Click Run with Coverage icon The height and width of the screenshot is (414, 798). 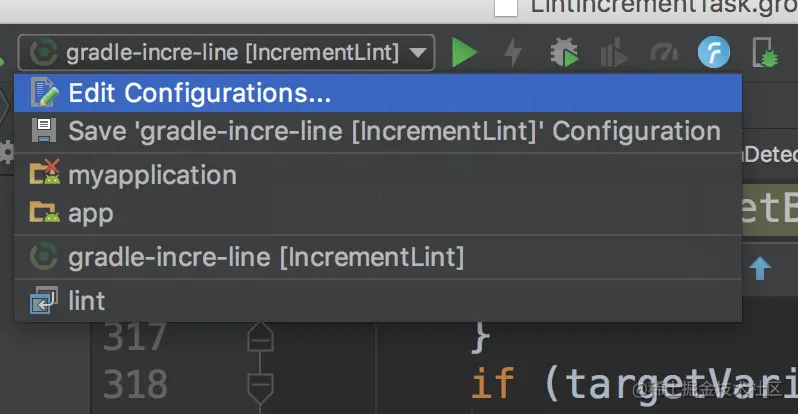613,53
